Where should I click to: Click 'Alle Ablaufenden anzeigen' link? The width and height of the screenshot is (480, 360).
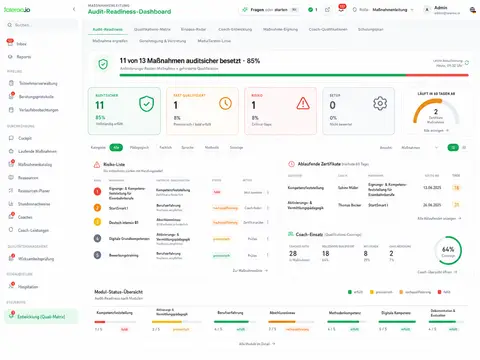click(x=439, y=218)
